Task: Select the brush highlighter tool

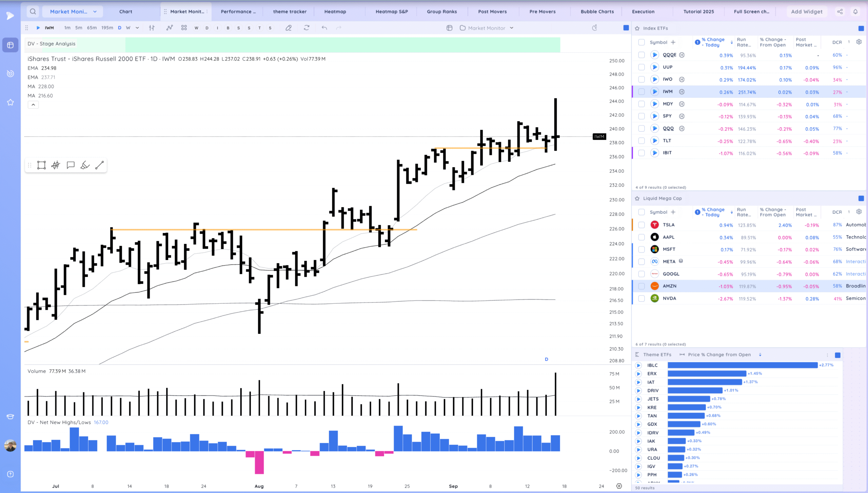Action: click(x=85, y=165)
